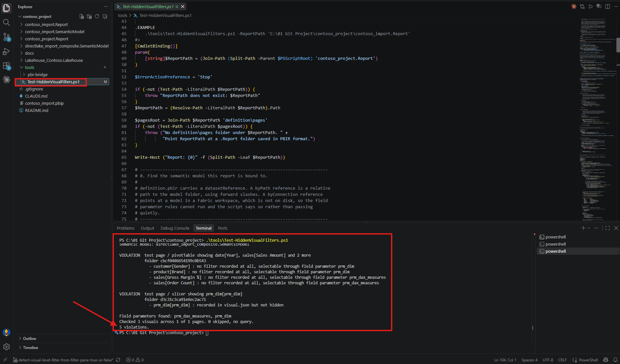The height and width of the screenshot is (364, 620).
Task: Open the Search view in activity bar
Action: pos(7,22)
